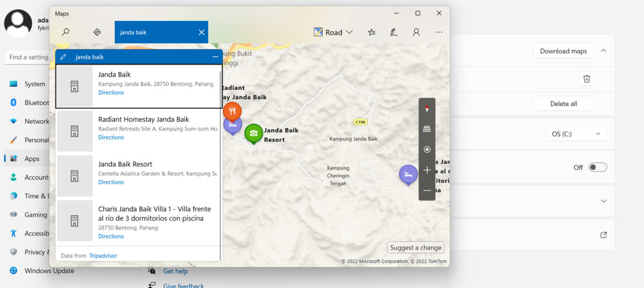
Task: Zoom in using the plus button
Action: 427,170
